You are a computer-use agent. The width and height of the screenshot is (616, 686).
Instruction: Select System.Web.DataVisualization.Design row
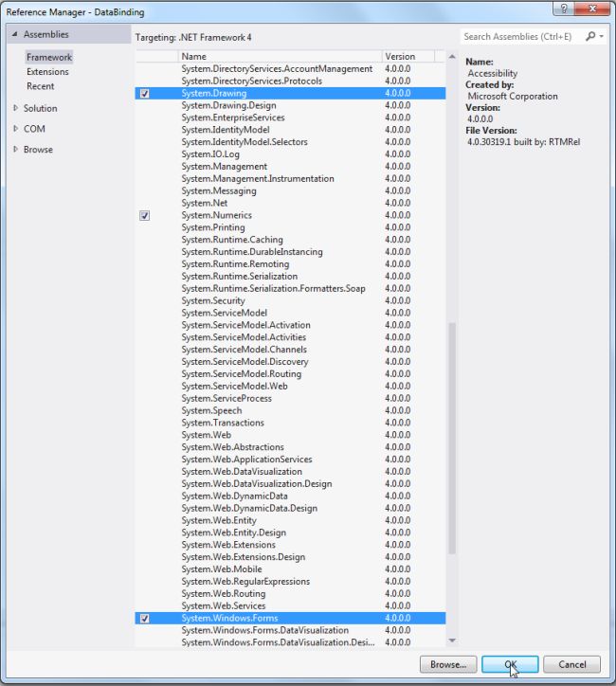click(x=290, y=484)
